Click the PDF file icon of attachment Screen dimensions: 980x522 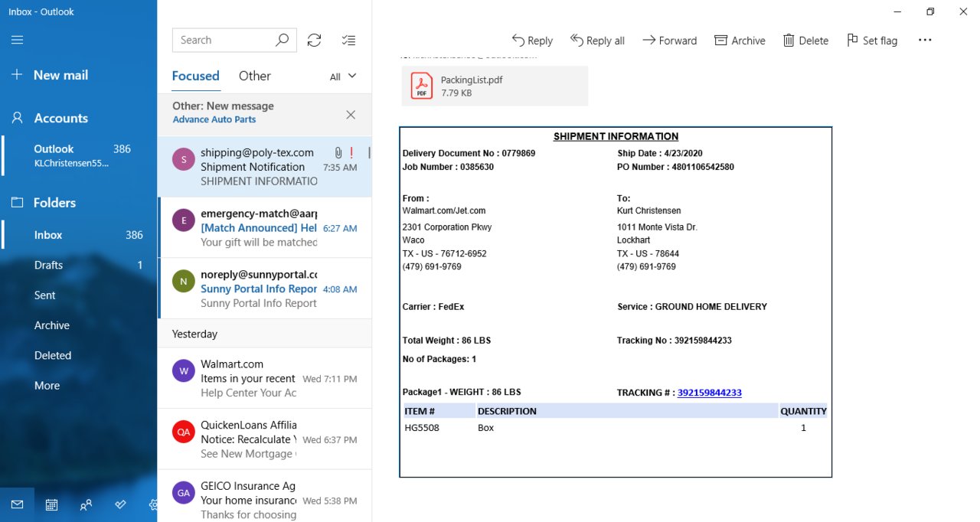422,86
